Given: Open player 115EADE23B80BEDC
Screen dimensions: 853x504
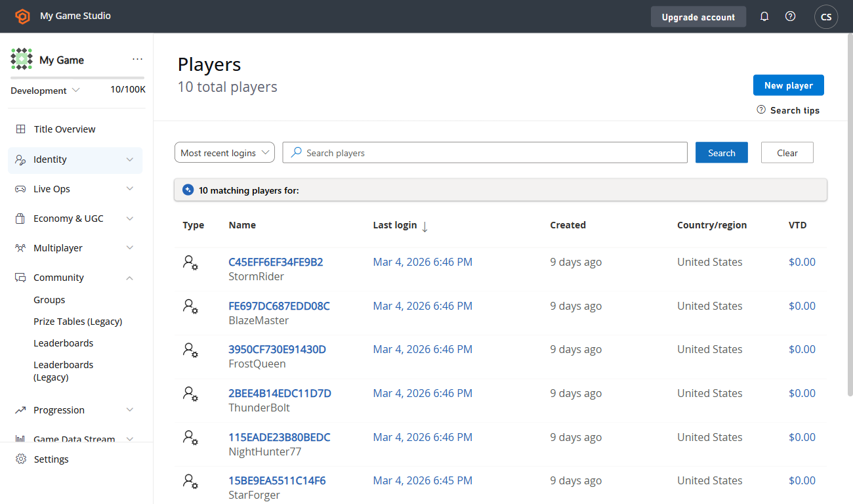Looking at the screenshot, I should [x=279, y=437].
